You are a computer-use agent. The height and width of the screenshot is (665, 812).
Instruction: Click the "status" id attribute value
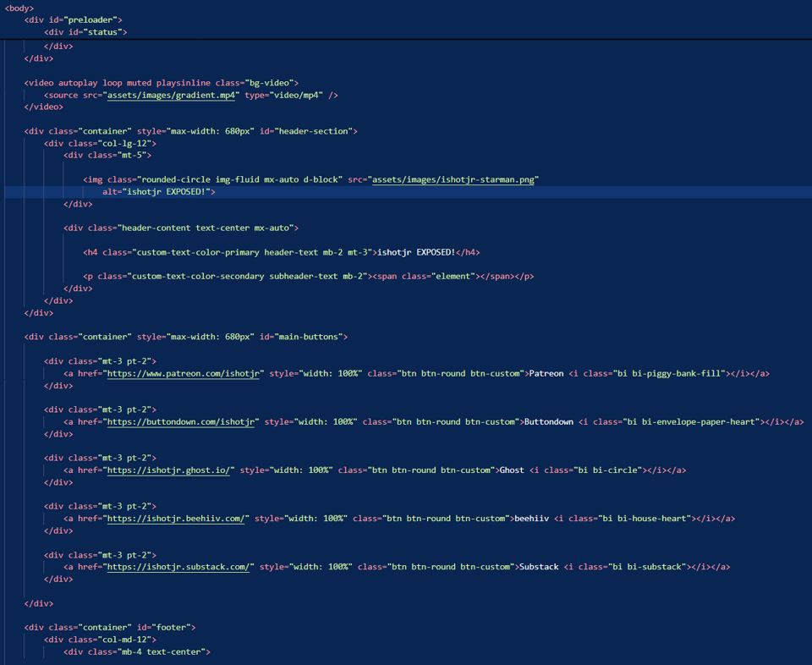[105, 32]
